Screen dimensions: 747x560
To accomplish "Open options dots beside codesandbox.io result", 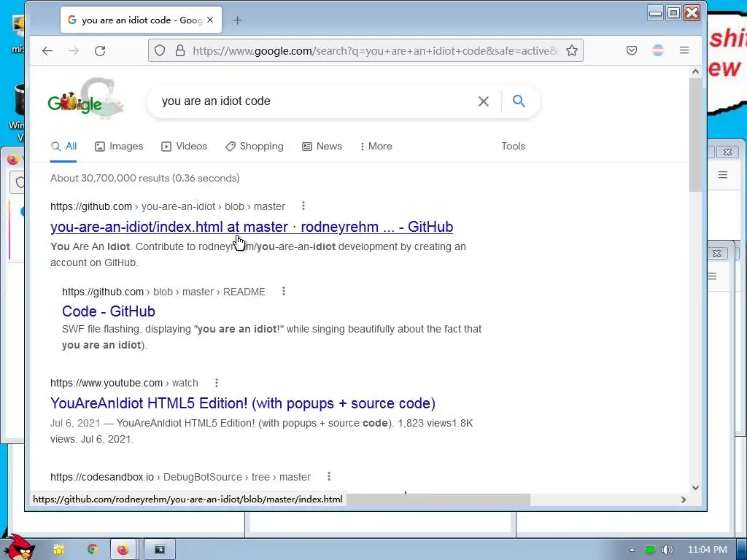I will click(x=329, y=476).
